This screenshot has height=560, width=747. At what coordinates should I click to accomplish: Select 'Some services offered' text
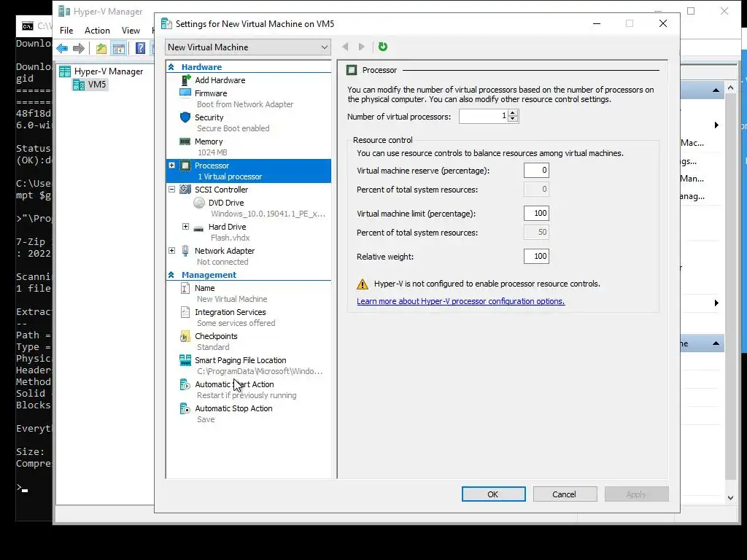pyautogui.click(x=236, y=323)
